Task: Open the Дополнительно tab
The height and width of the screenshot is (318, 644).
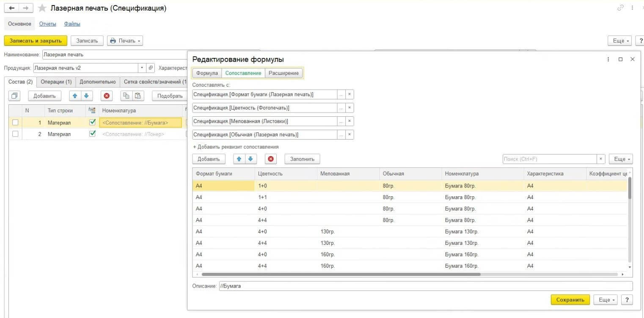Action: [98, 82]
